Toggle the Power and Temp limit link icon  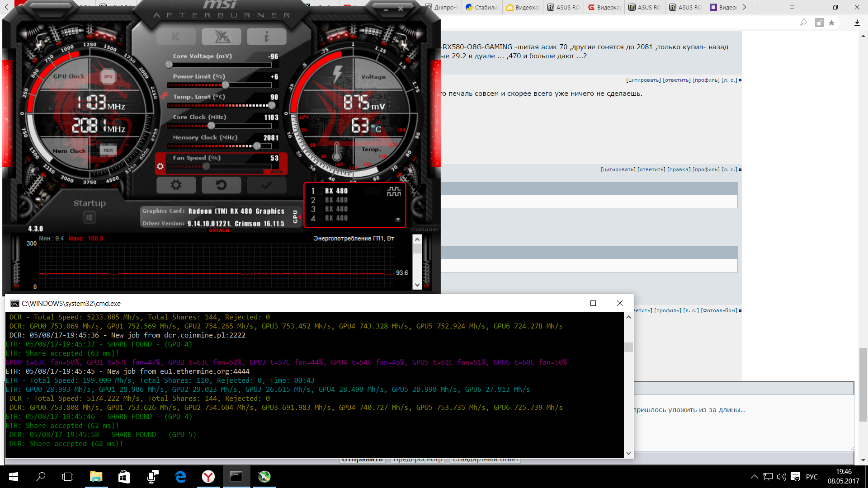tap(164, 96)
